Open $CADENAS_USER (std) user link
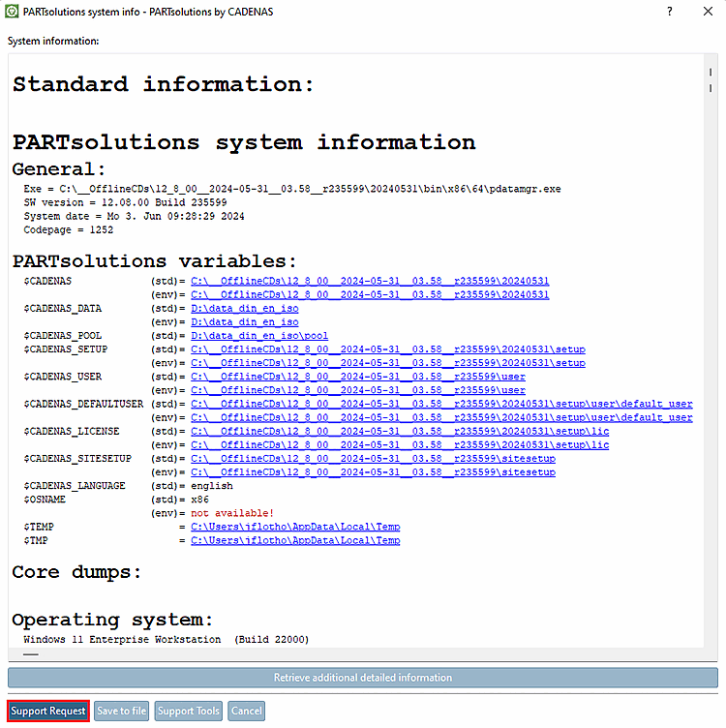 click(x=358, y=377)
